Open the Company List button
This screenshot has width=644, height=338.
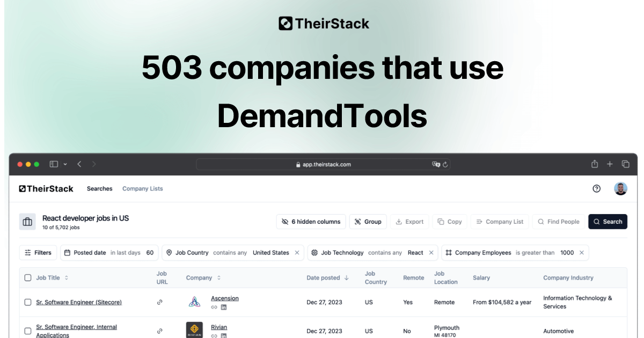point(500,222)
